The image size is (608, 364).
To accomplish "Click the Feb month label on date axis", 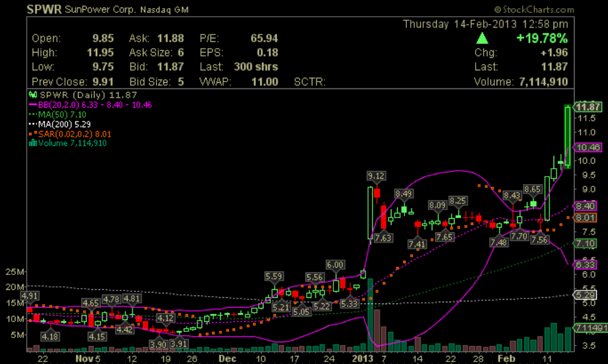I will pos(507,358).
